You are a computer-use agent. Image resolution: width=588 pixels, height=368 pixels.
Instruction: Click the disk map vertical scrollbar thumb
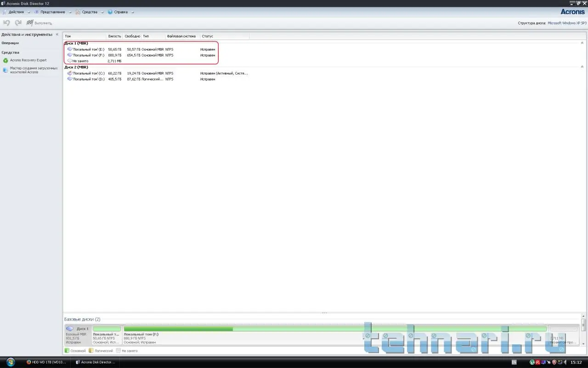[x=584, y=326]
